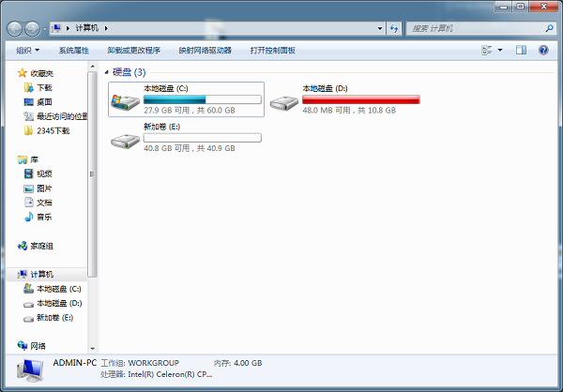Screen dimensions: 563x392
Task: Open the view options dropdown arrow
Action: 500,50
